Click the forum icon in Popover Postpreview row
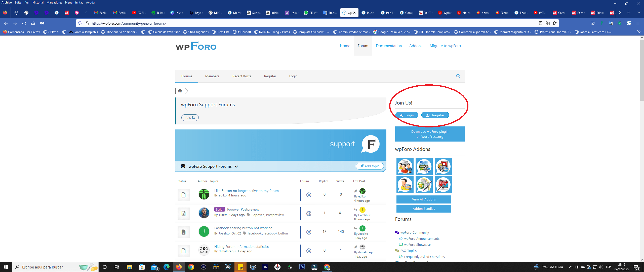The image size is (644, 272). click(309, 214)
